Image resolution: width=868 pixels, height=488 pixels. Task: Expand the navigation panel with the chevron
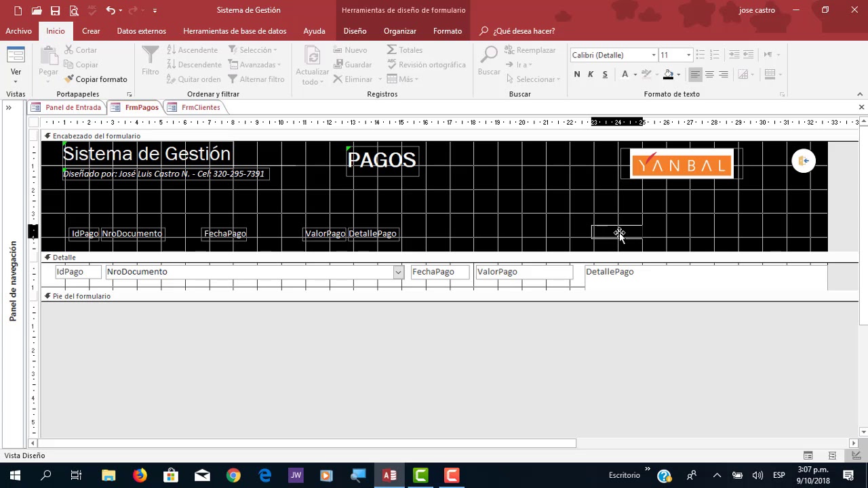click(x=9, y=108)
